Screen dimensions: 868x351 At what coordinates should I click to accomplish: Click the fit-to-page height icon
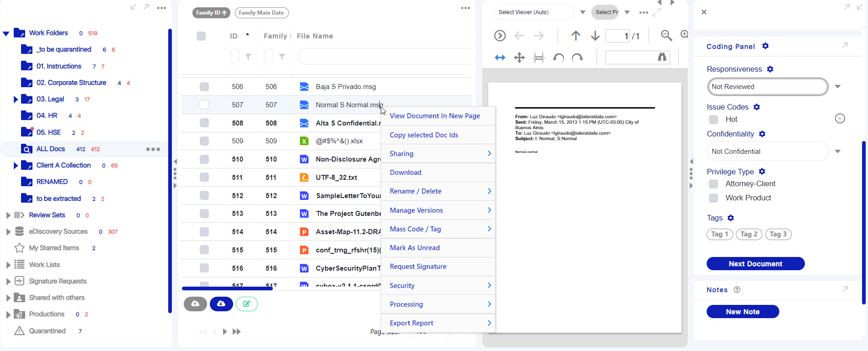click(x=539, y=58)
